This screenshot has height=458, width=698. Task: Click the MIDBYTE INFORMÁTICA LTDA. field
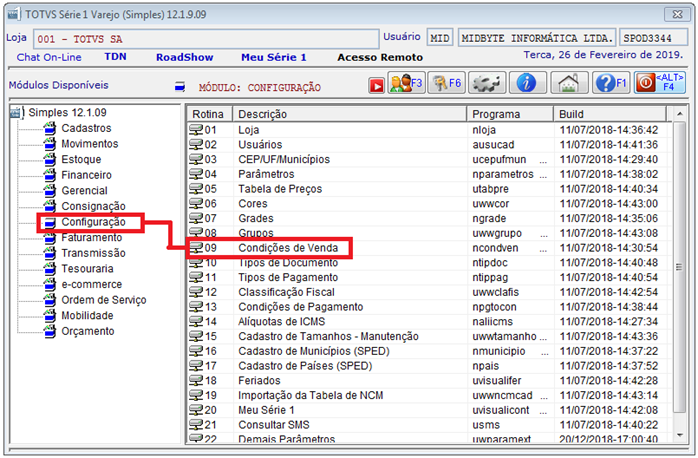(x=537, y=38)
